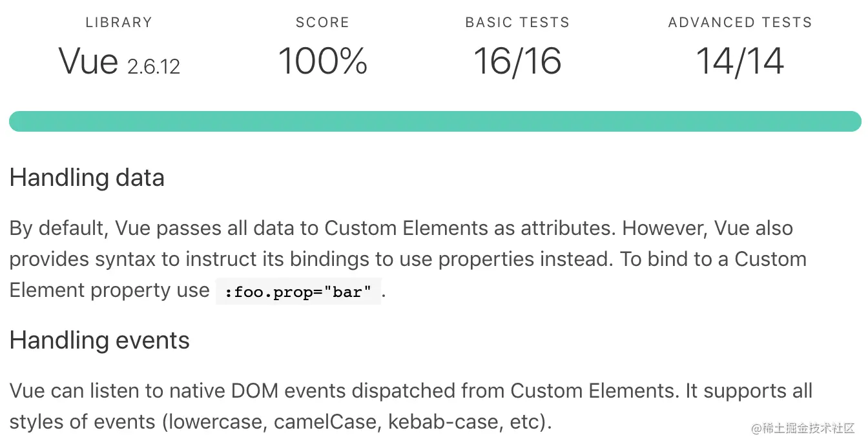This screenshot has width=868, height=448.
Task: Click the SCORE column label
Action: 322,23
